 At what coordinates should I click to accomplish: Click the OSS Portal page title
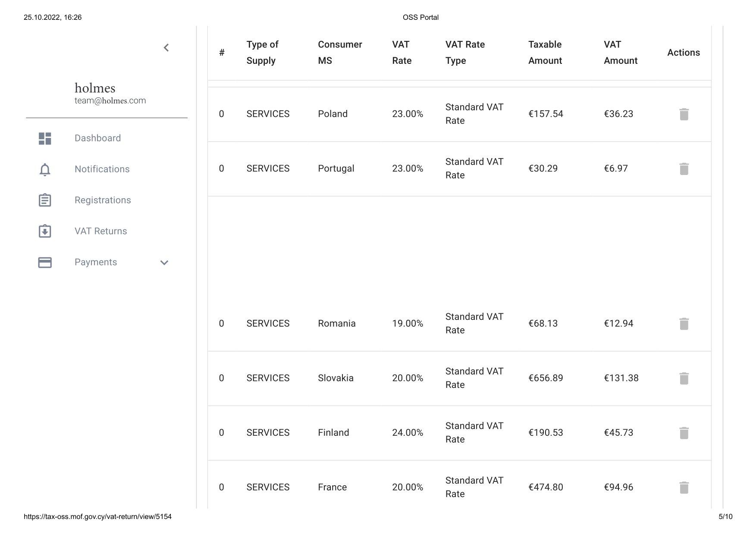pos(420,17)
